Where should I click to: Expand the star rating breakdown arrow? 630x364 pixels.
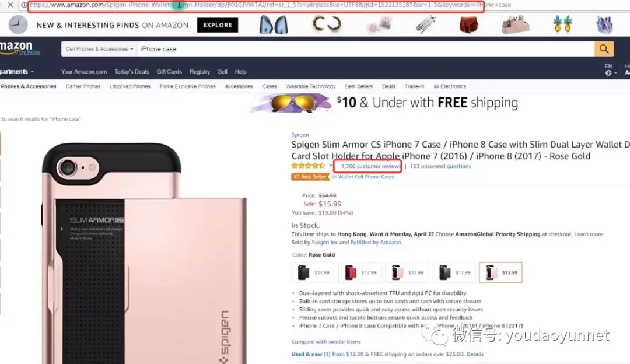(x=331, y=166)
